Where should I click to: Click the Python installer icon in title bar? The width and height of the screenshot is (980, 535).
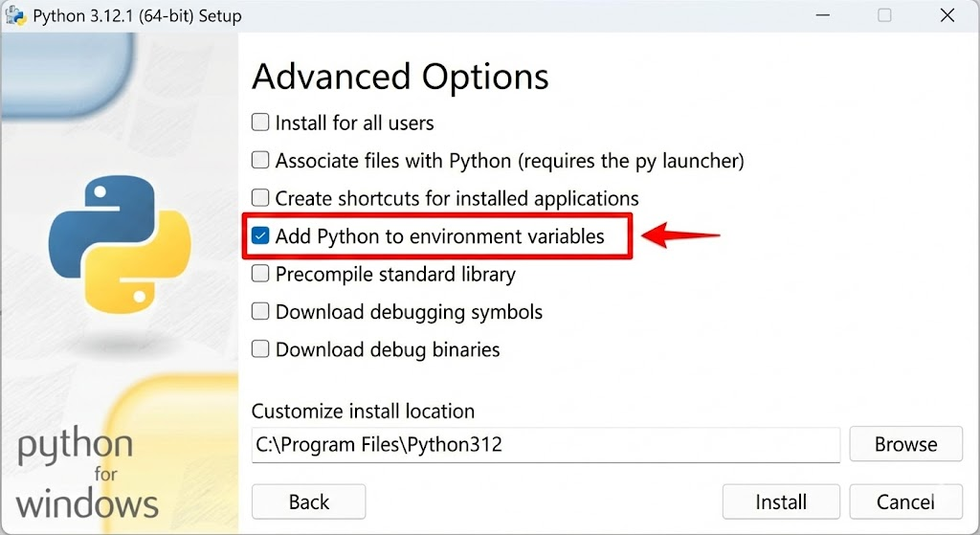(x=15, y=16)
